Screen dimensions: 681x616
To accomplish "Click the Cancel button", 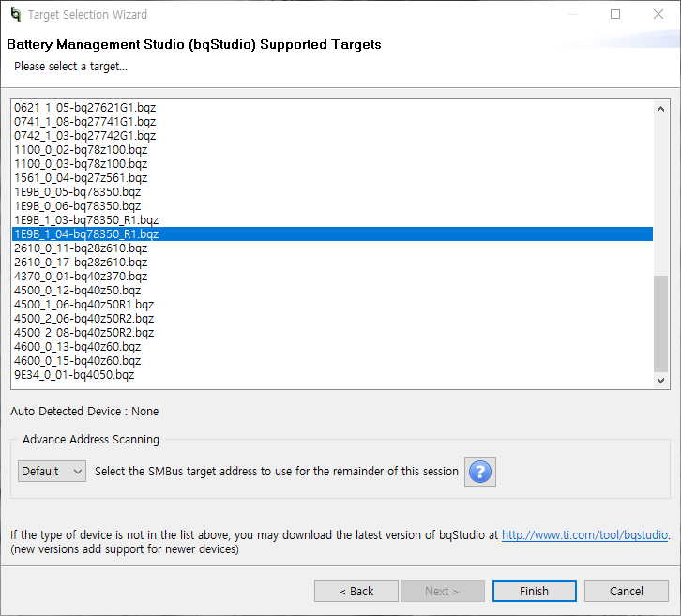I will pyautogui.click(x=626, y=592).
